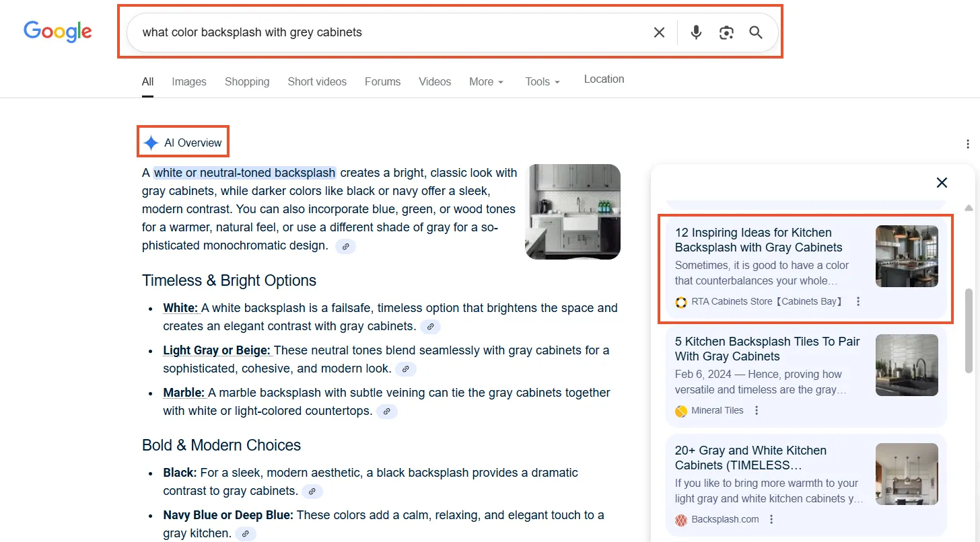Click the AI Overview sparkle icon
This screenshot has height=542, width=980.
[151, 142]
